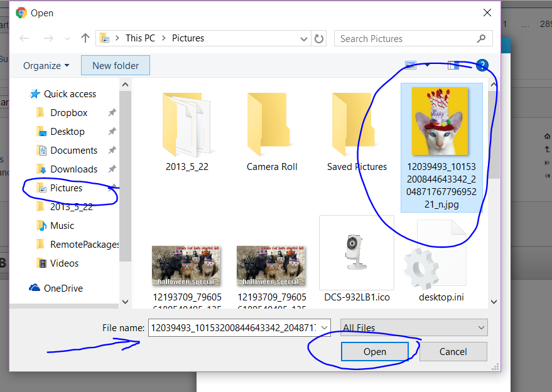Click the Open button
The width and height of the screenshot is (552, 392).
pyautogui.click(x=374, y=352)
